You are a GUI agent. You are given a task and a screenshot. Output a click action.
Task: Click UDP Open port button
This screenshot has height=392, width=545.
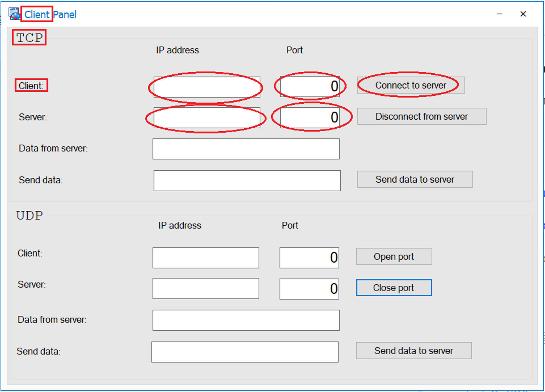(394, 257)
